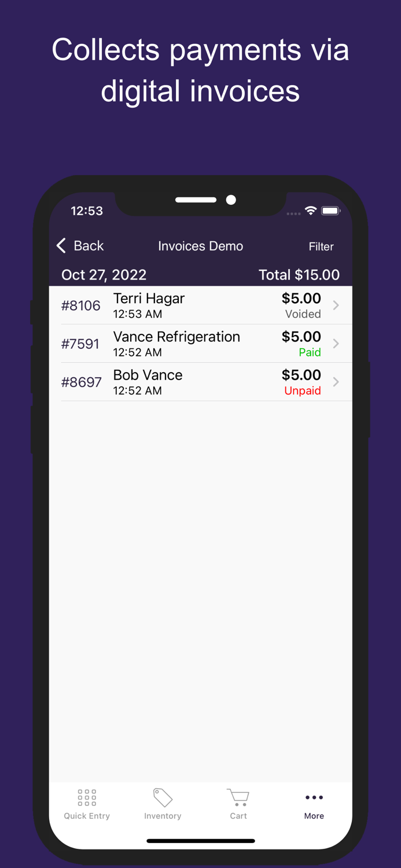Tap the cellular signal dots icon

click(293, 213)
